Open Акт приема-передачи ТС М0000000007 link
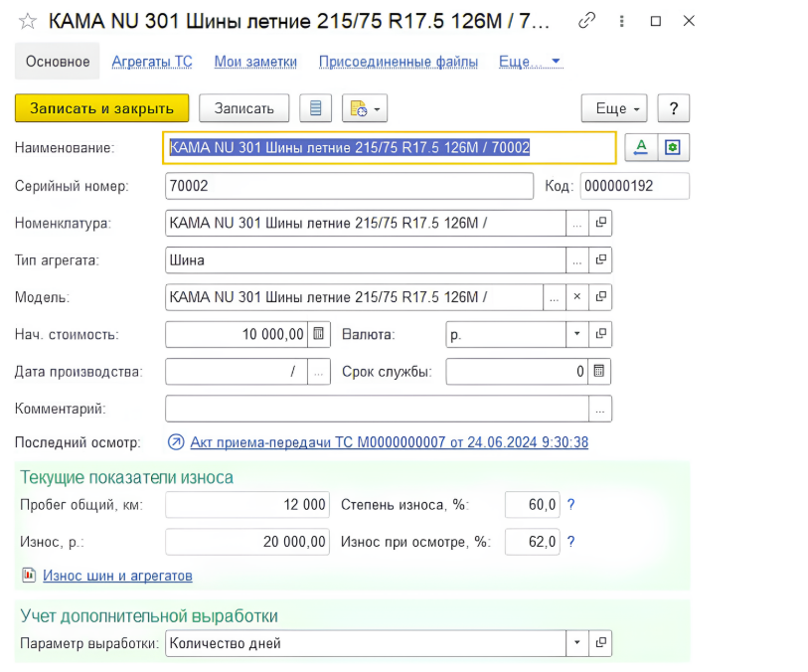This screenshot has width=808, height=672. pos(389,442)
